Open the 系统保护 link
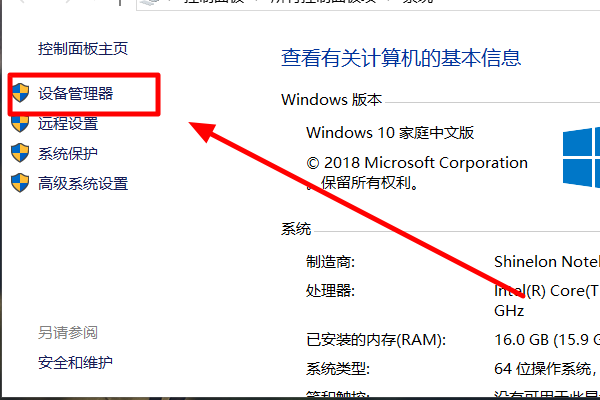 pyautogui.click(x=68, y=153)
